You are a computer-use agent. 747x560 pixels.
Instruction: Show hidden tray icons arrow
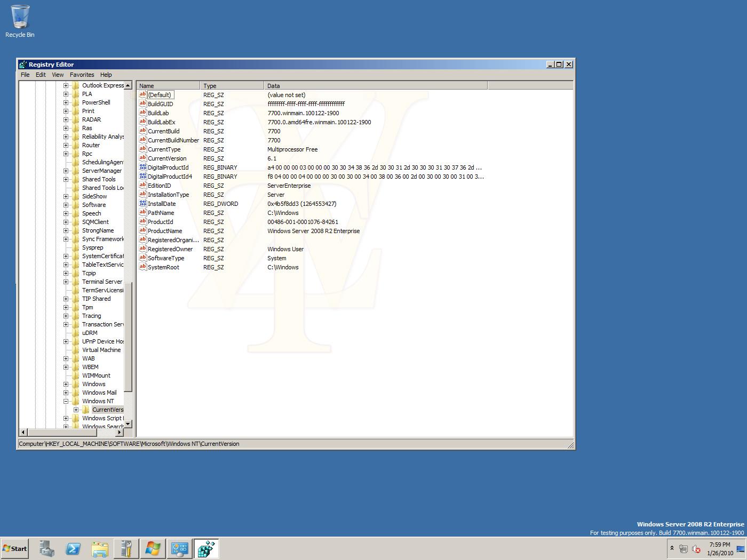(672, 548)
